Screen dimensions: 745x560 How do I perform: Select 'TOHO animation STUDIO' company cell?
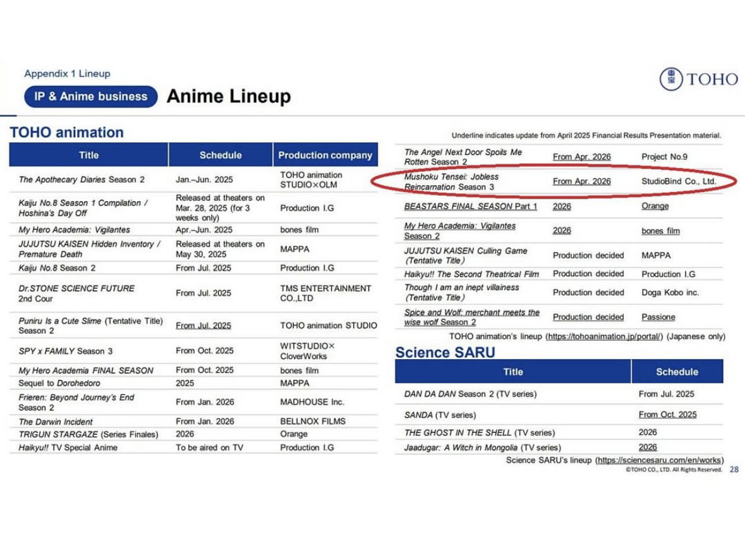click(x=329, y=326)
